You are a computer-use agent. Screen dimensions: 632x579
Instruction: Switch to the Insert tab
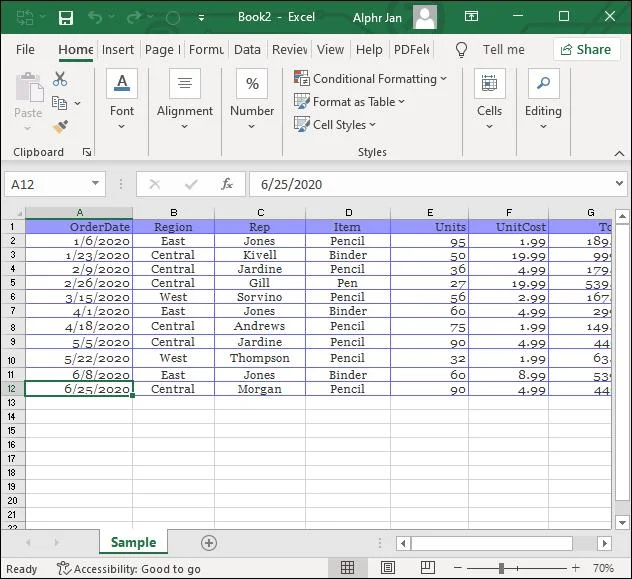pyautogui.click(x=117, y=50)
